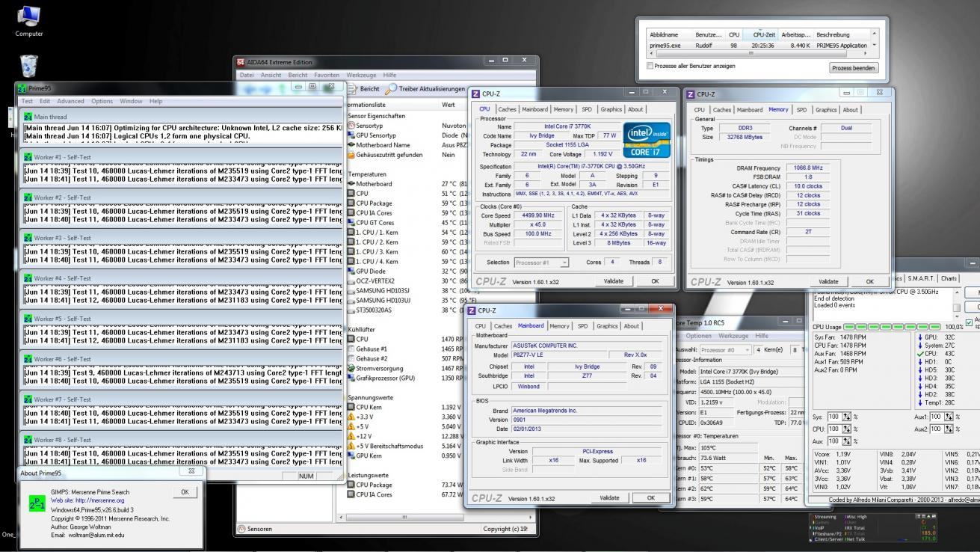Toggle the checkbox beside the SpeedFan events log
Screen dimensions: 980x552
pos(969,323)
